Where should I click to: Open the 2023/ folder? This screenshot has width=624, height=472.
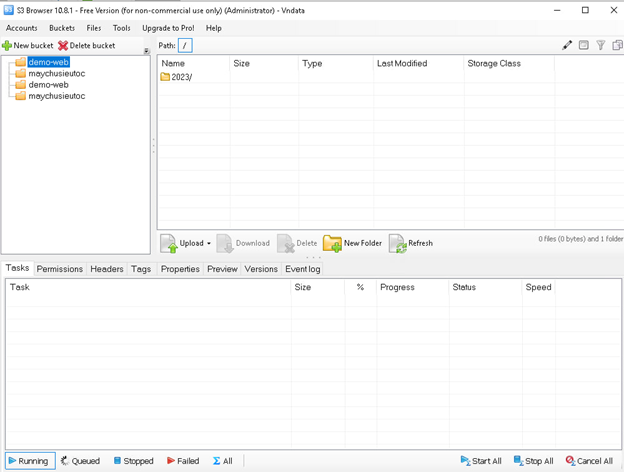tap(181, 77)
